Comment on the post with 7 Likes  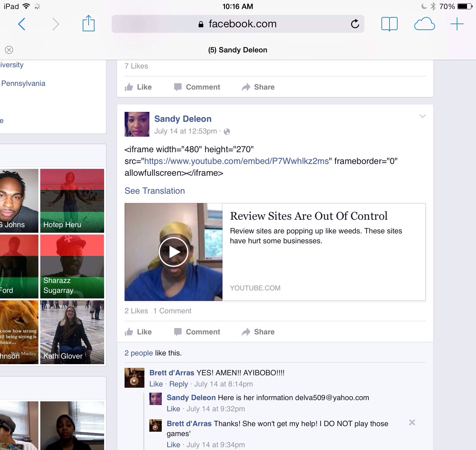pyautogui.click(x=197, y=87)
